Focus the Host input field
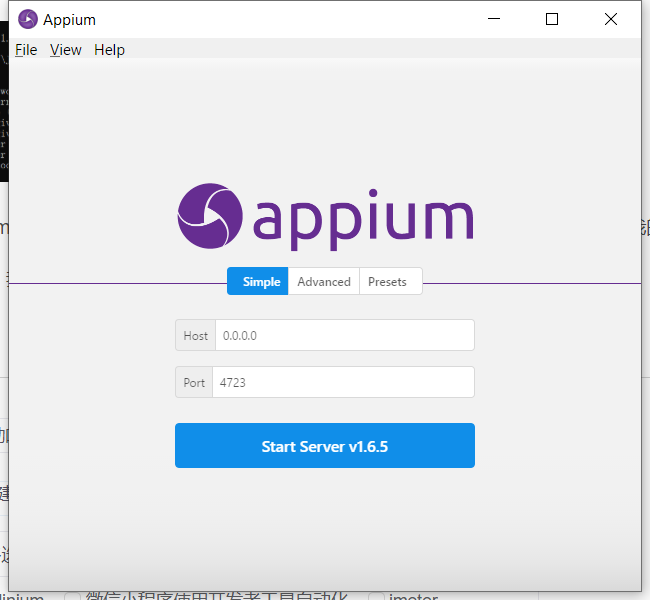The image size is (650, 600). click(x=344, y=335)
